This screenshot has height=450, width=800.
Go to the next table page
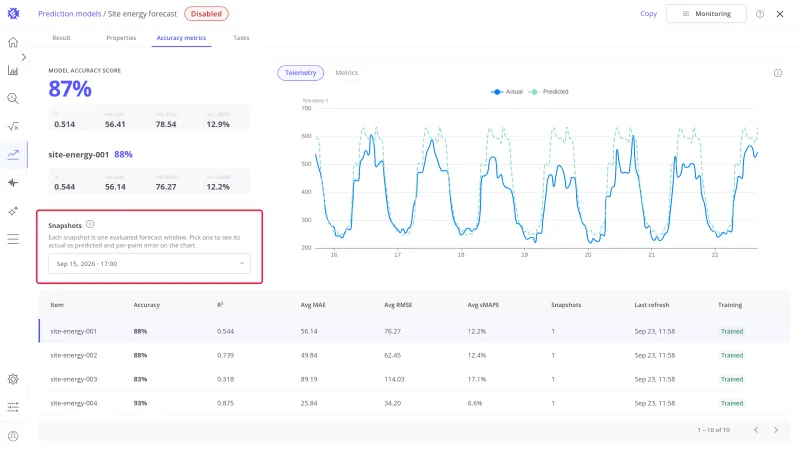pos(776,430)
